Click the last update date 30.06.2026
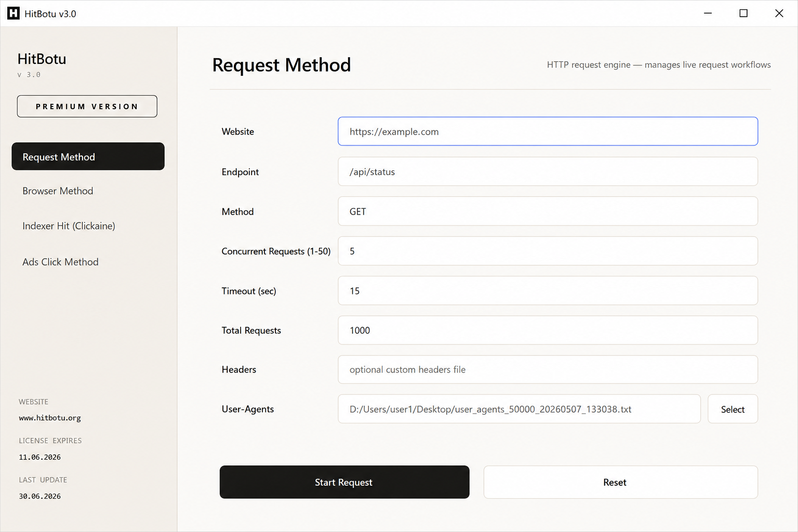Screen dimensions: 798x532 [x=40, y=496]
